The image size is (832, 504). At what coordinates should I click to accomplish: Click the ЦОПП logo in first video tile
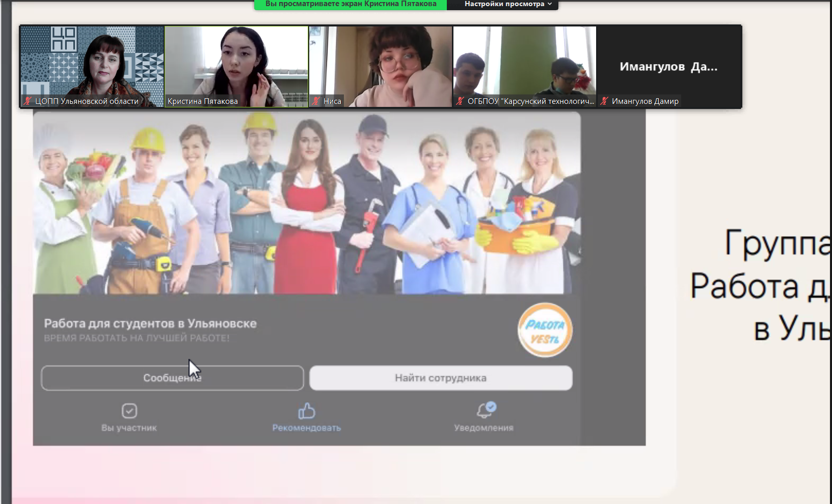[64, 40]
